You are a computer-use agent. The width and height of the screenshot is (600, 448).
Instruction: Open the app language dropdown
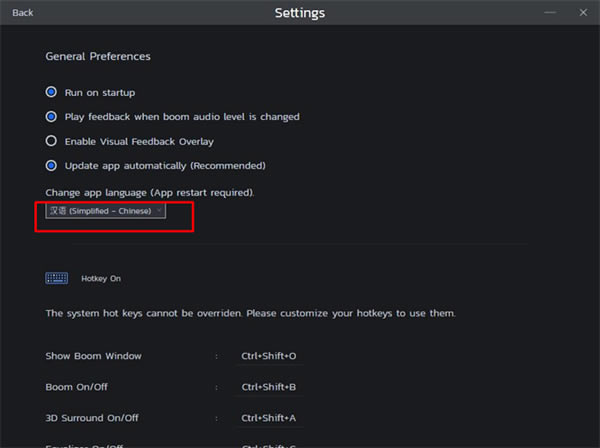pos(105,211)
